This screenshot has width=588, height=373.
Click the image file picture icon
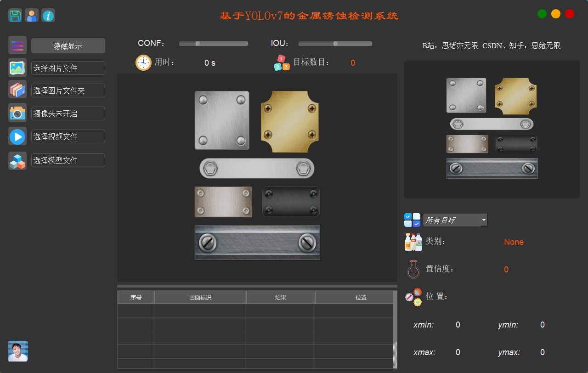(17, 68)
